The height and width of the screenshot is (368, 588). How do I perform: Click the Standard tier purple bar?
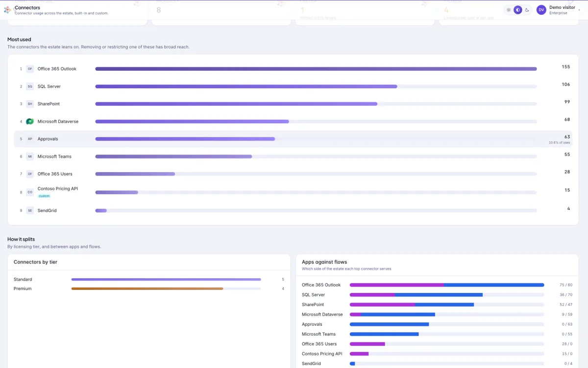[x=166, y=280]
